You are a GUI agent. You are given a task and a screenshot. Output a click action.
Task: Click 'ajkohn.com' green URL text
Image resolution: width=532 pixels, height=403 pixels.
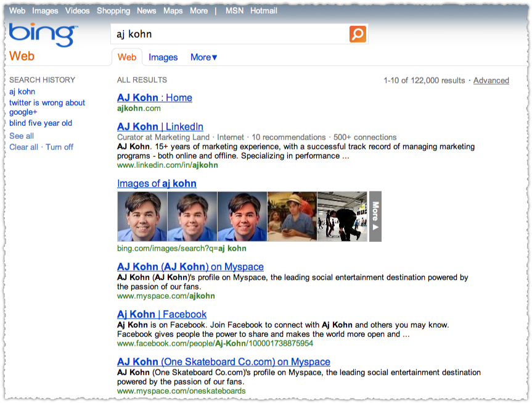click(139, 109)
